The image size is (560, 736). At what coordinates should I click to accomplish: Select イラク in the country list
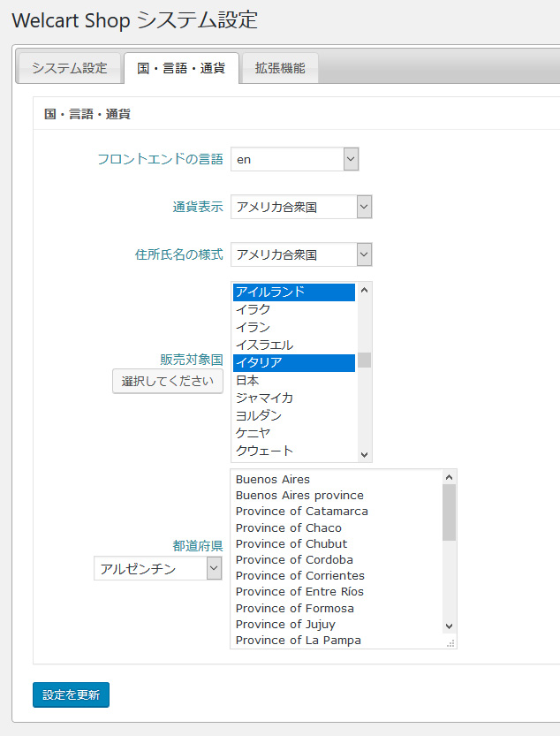click(294, 309)
